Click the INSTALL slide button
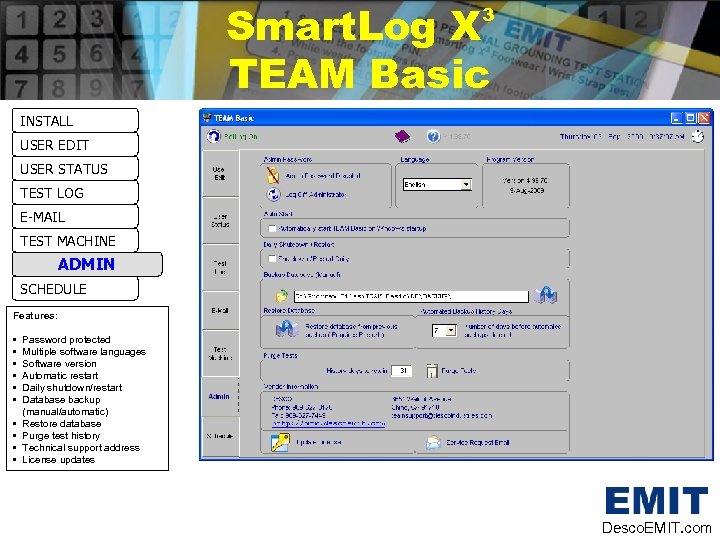The height and width of the screenshot is (540, 720). (75, 121)
